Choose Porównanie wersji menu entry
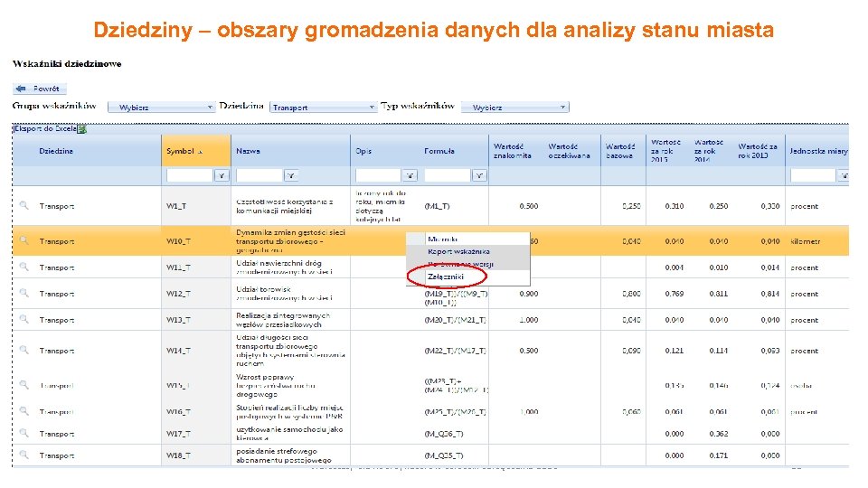The height and width of the screenshot is (488, 868). pos(468,264)
